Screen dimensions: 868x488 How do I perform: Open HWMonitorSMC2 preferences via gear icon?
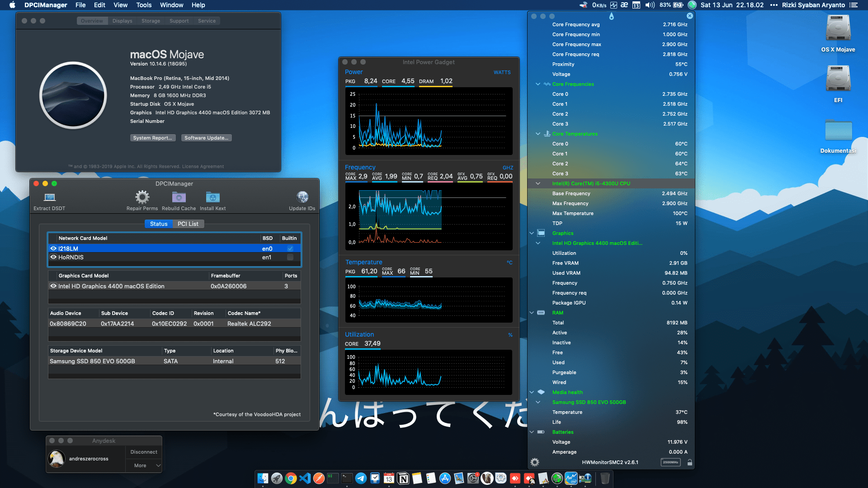(534, 462)
